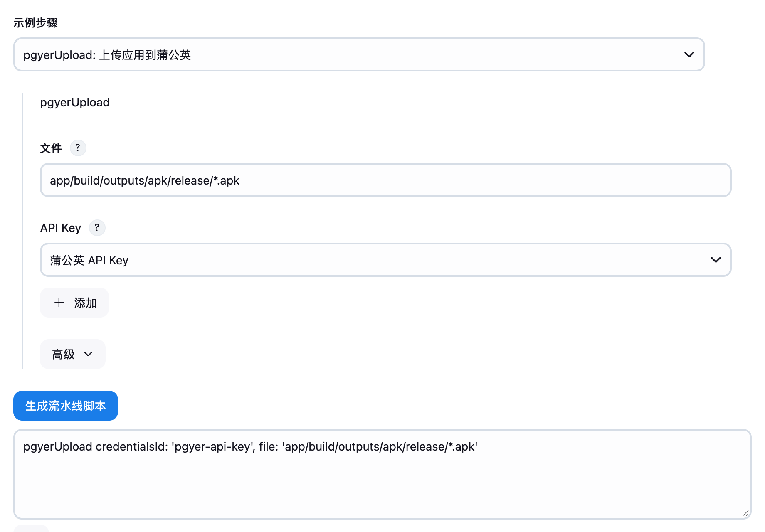Open the 蒲公英 API Key credentials dropdown
This screenshot has height=532, width=765.
coord(385,260)
